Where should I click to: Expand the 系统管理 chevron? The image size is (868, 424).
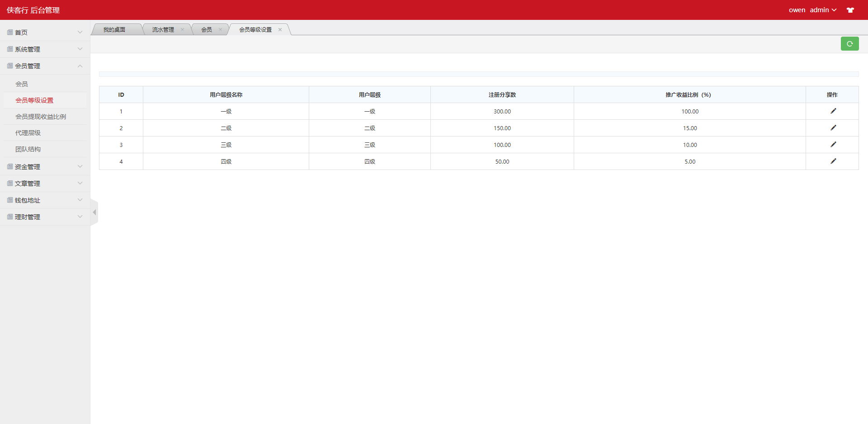click(80, 49)
